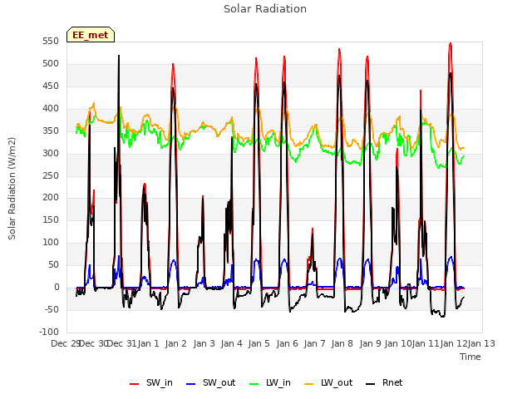Viewport: 532px width, 399px height.
Task: Click the Jan 3 x-axis label
Action: [x=204, y=343]
